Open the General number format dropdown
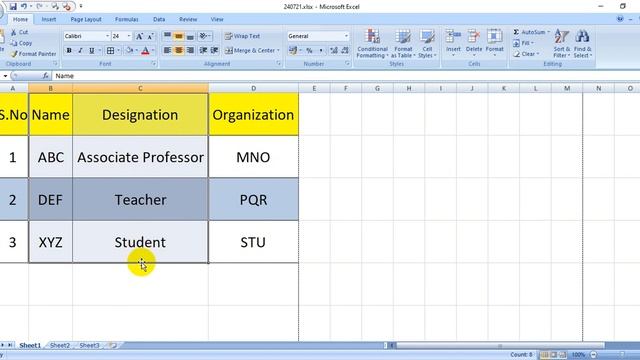The width and height of the screenshot is (640, 360). [346, 36]
